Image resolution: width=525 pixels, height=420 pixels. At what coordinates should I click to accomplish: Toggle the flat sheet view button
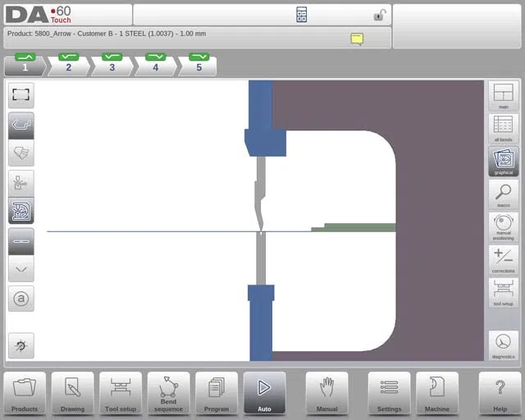[x=21, y=241]
